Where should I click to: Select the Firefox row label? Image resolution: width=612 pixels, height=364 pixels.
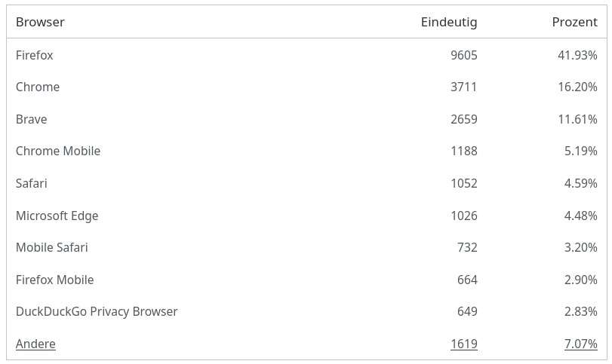coord(35,55)
